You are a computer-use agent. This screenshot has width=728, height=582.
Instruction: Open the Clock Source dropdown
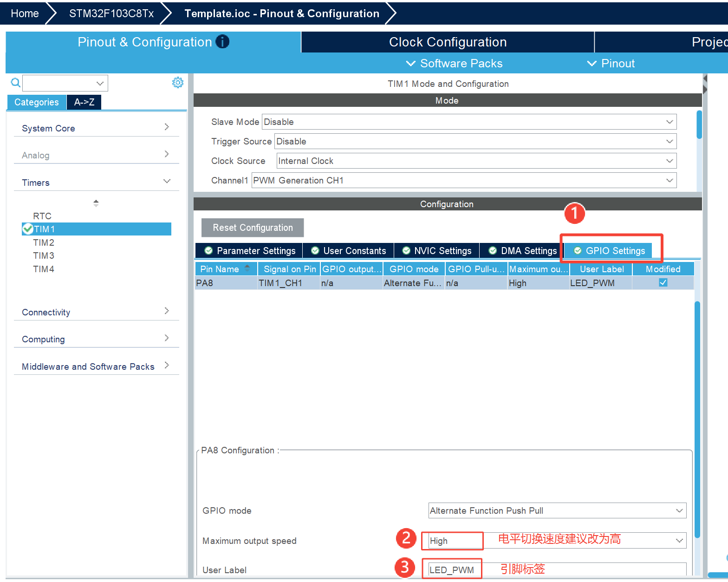point(476,161)
